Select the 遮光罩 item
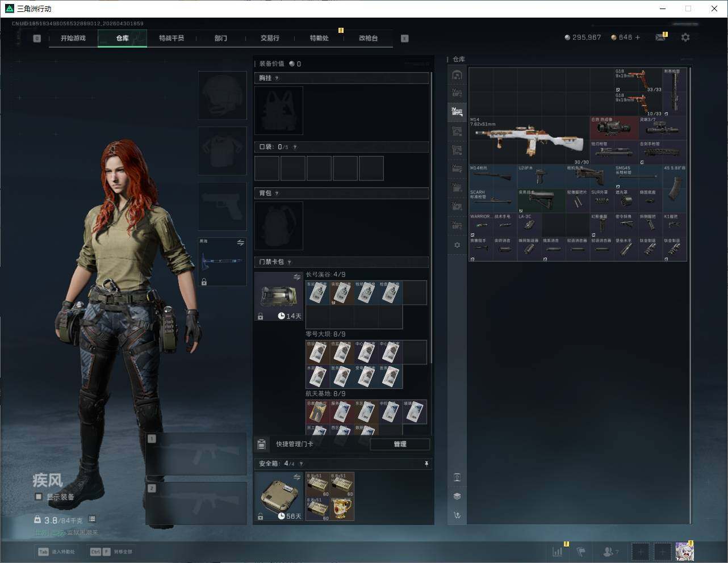The image size is (728, 563). coord(626,201)
